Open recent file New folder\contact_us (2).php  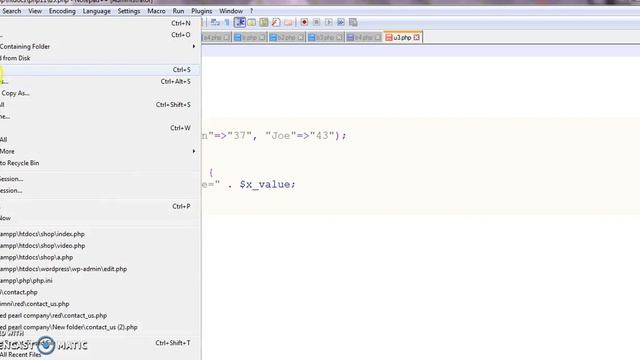point(99,327)
